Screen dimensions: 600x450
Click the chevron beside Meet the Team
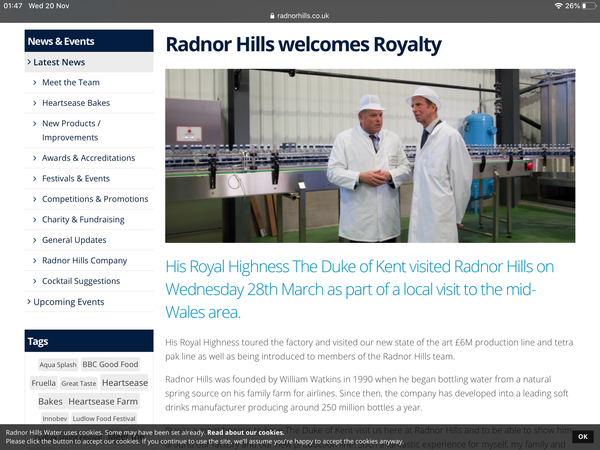coord(35,82)
